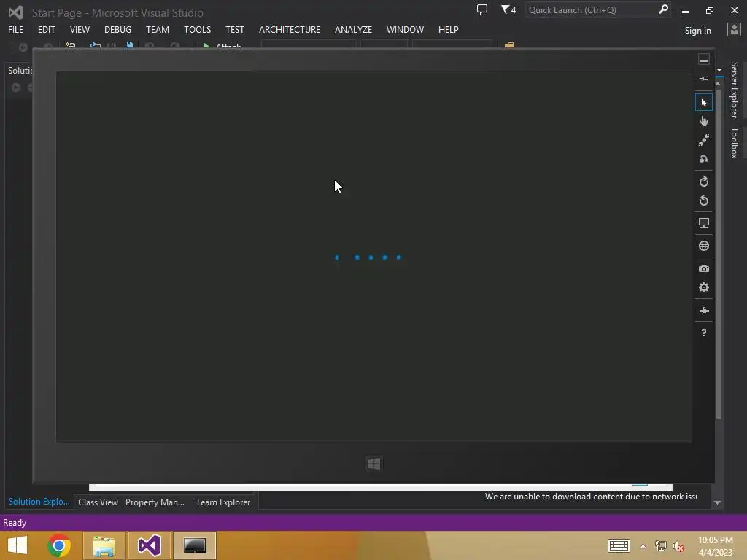
Task: Open the TOOLS menu
Action: point(197,29)
